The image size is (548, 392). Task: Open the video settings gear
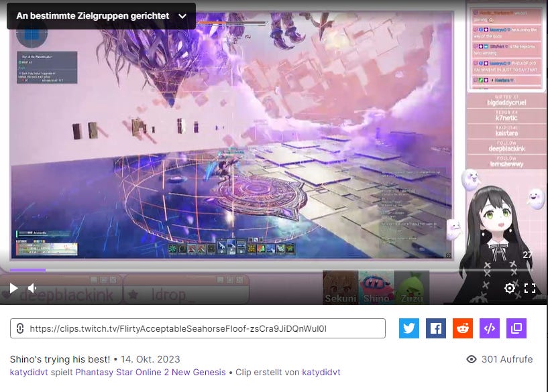coord(510,288)
